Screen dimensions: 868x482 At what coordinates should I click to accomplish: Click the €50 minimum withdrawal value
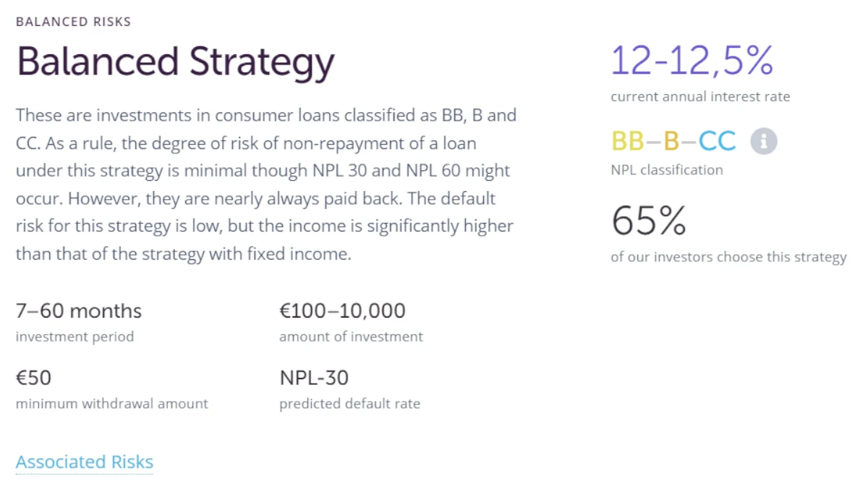pyautogui.click(x=33, y=378)
